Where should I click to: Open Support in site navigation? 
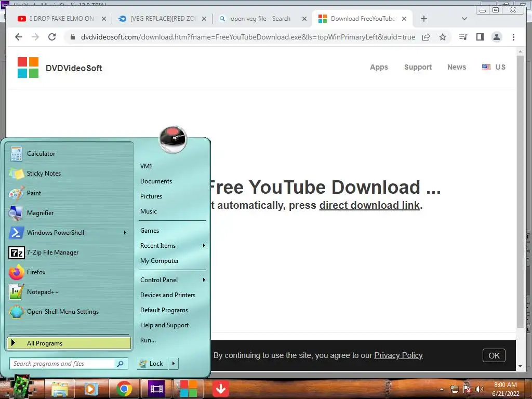pos(418,67)
